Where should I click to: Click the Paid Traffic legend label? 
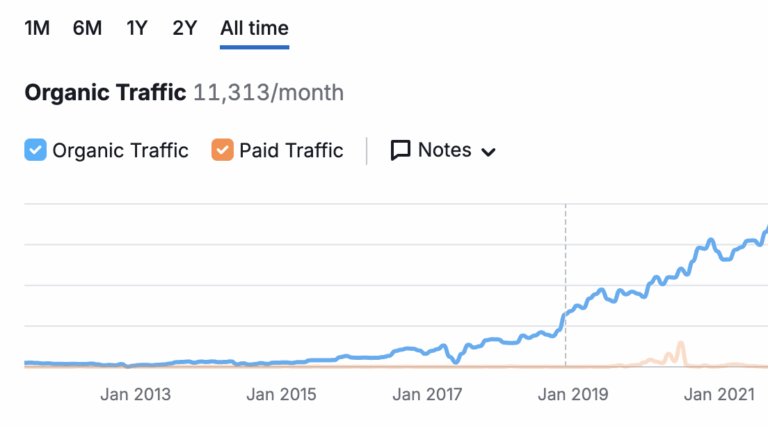pyautogui.click(x=291, y=151)
